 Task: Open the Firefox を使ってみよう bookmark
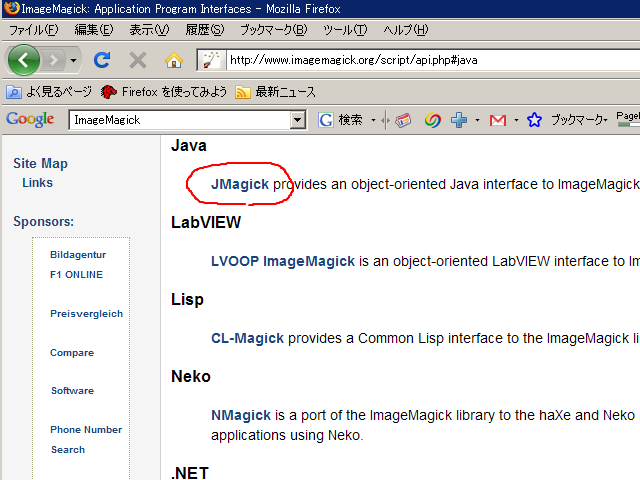pyautogui.click(x=164, y=92)
